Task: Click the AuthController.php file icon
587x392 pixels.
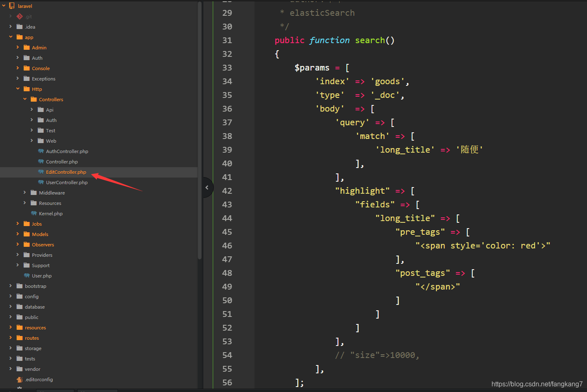Action: [41, 151]
